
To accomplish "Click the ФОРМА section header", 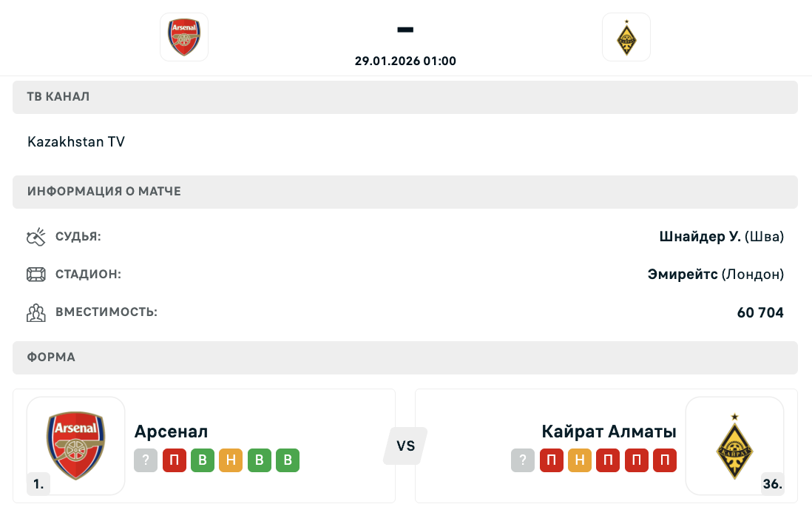I will (52, 357).
